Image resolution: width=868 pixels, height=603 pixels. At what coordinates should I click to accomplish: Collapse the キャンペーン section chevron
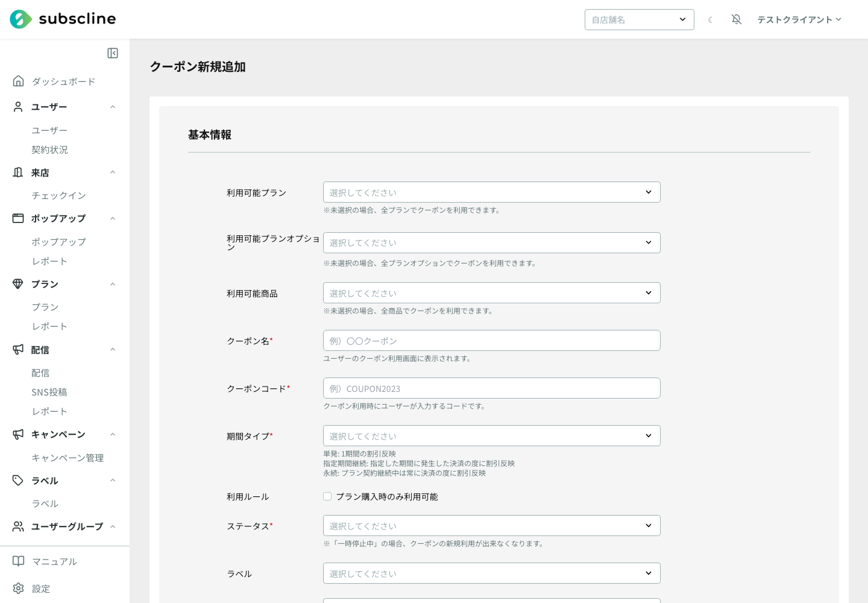[113, 434]
